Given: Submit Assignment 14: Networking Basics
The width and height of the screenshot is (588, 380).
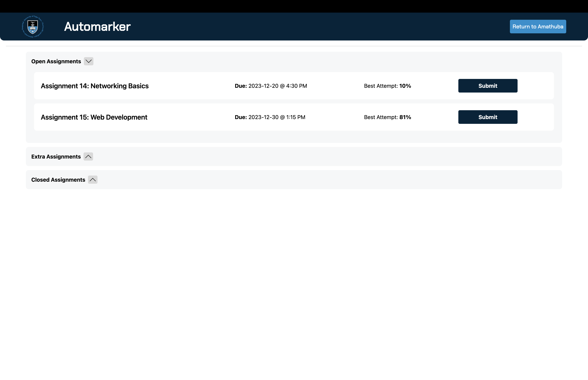Looking at the screenshot, I should (x=488, y=86).
